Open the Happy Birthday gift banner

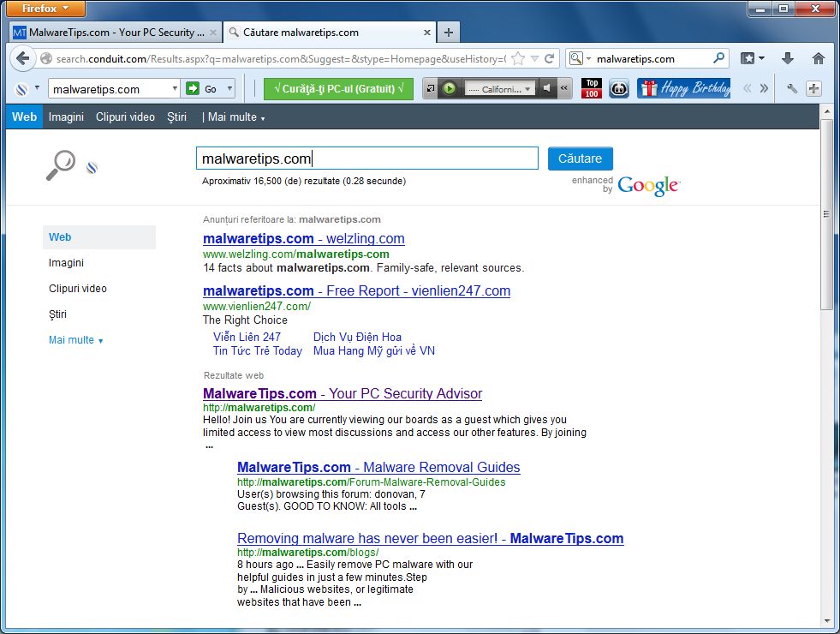click(x=683, y=88)
